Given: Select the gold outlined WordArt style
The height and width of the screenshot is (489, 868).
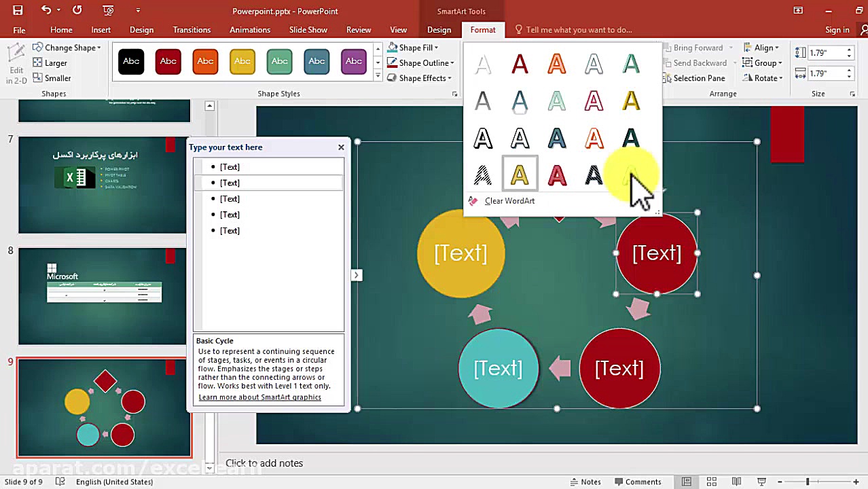Looking at the screenshot, I should [520, 175].
